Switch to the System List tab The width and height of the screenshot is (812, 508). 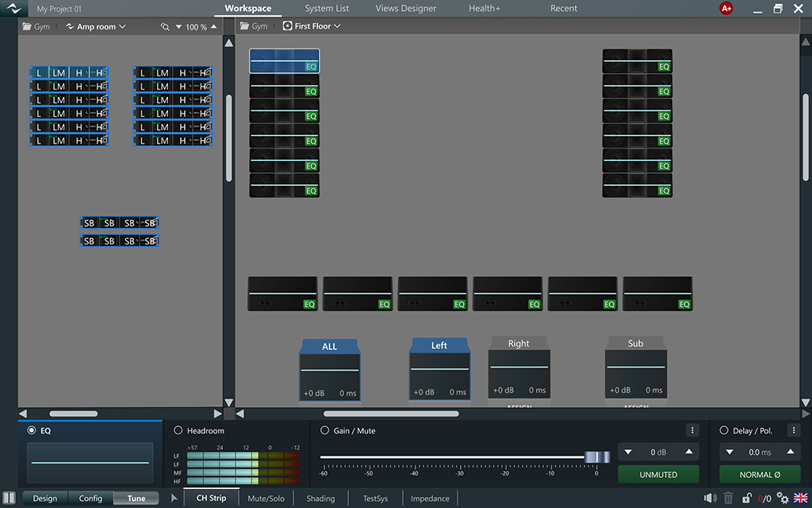327,9
